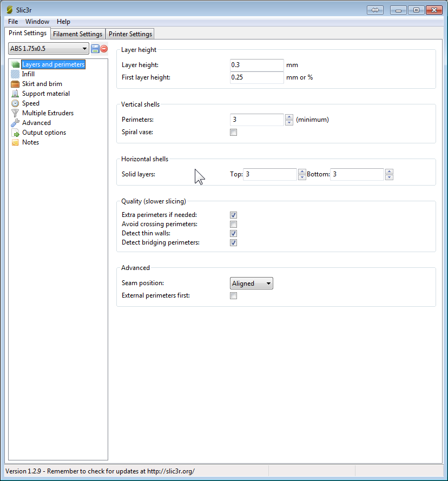Increase Bottom solid layers with up arrow

coord(389,172)
